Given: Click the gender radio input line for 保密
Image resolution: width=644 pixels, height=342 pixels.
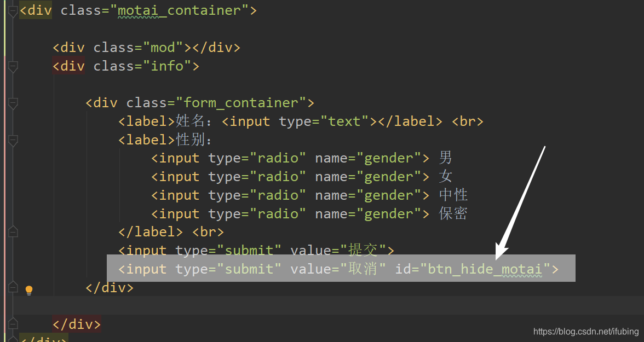Looking at the screenshot, I should click(x=309, y=213).
